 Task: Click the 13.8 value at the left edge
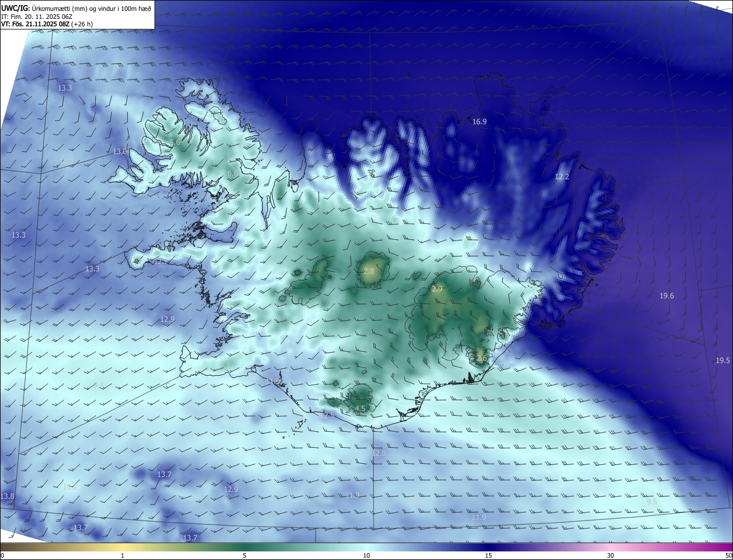(x=7, y=496)
